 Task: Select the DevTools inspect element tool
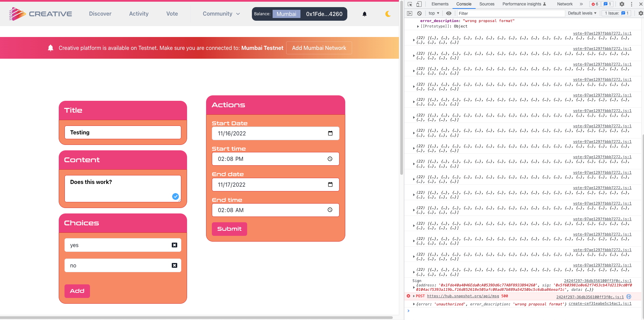coord(410,4)
